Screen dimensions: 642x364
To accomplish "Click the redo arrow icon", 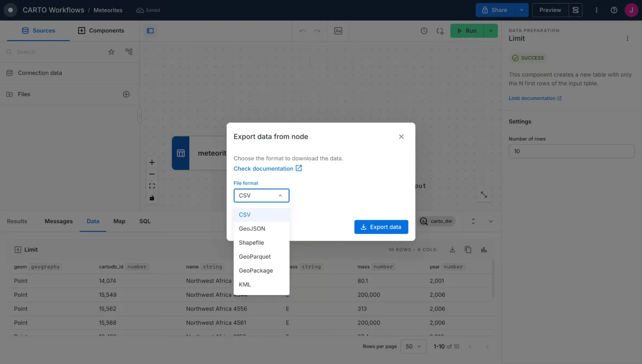I will pos(317,31).
